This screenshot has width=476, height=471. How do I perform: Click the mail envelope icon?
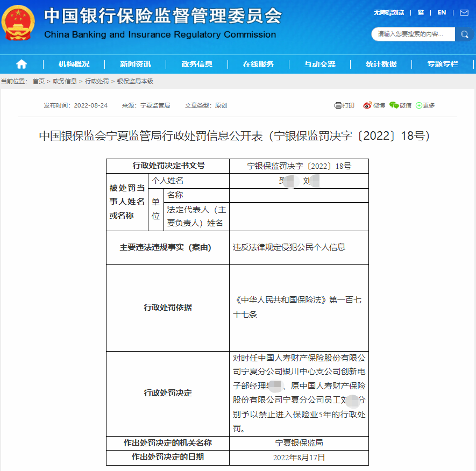(464, 13)
